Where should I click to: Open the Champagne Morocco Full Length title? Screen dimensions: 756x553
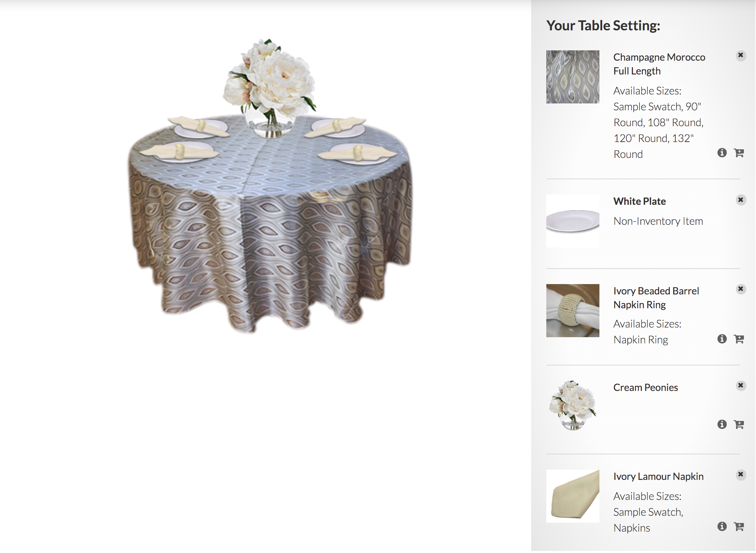coord(659,64)
